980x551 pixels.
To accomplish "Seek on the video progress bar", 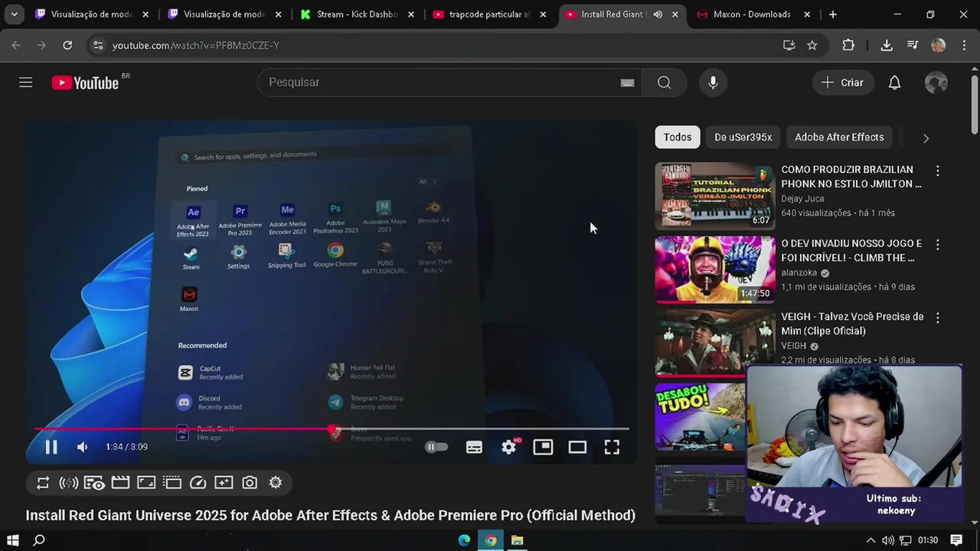I will [331, 429].
